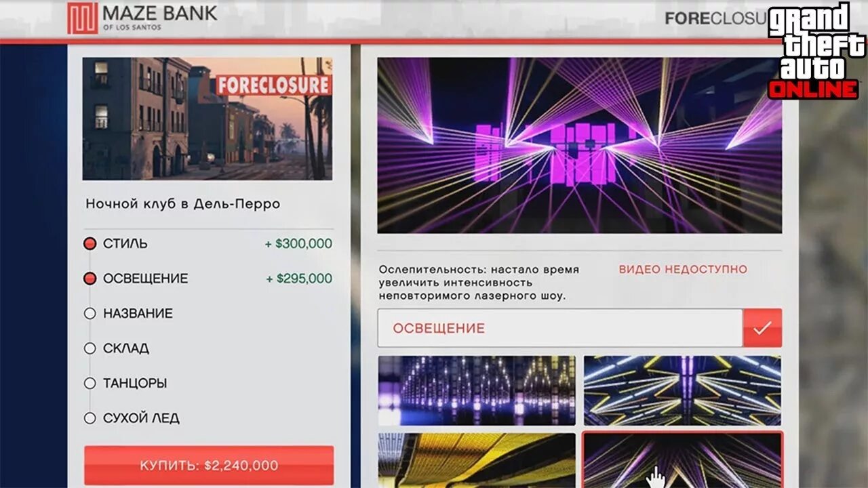
Task: Choose the yellow mesh lighting thumbnail
Action: 477,460
